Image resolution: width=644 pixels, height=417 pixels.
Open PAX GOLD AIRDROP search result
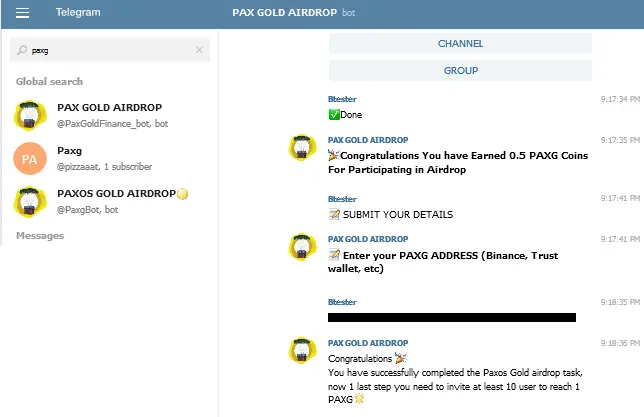pyautogui.click(x=110, y=115)
